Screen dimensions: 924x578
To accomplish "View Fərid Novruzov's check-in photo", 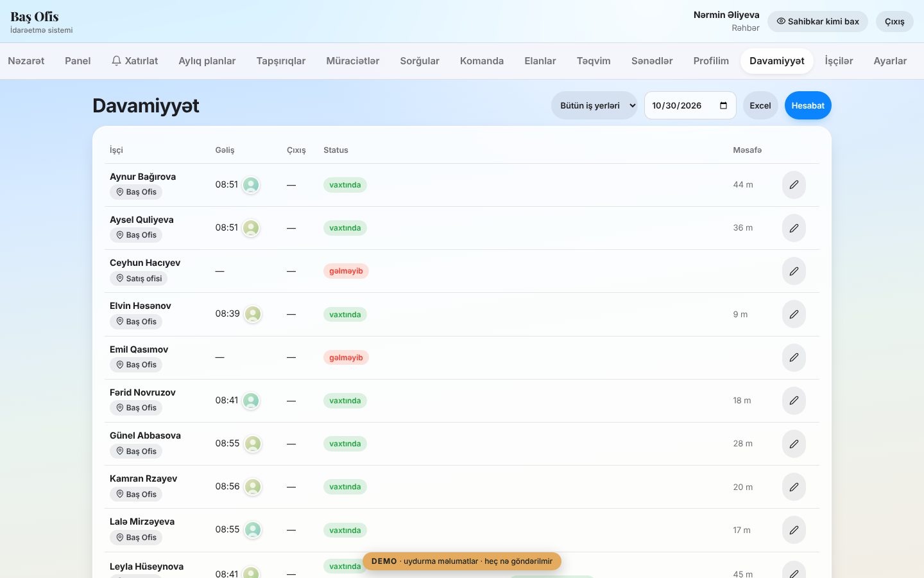I will [251, 401].
